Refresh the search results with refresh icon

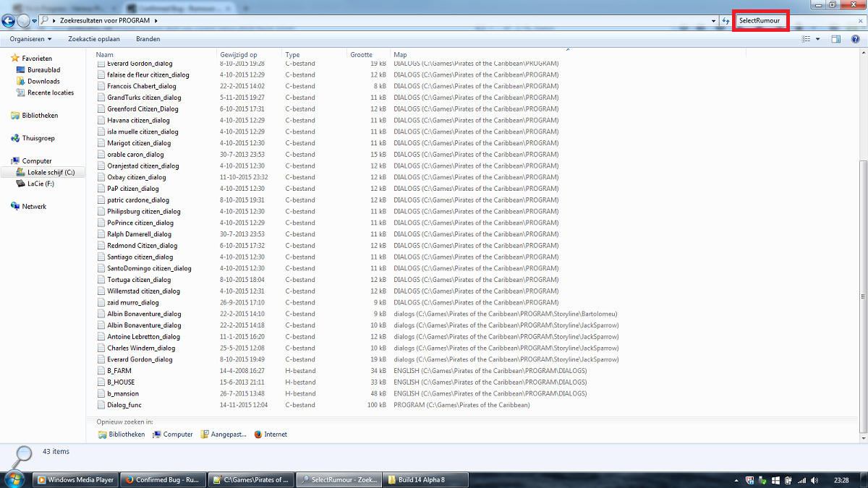pyautogui.click(x=726, y=21)
